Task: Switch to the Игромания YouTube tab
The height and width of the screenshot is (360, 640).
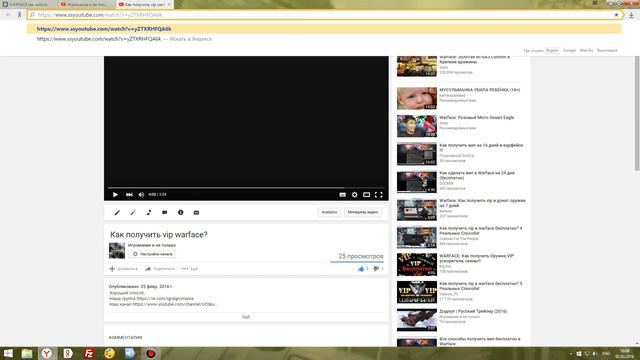Action: click(x=87, y=4)
